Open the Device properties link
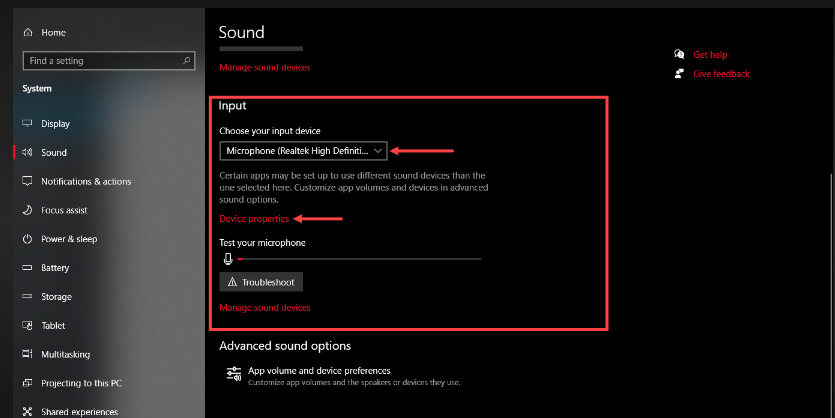The width and height of the screenshot is (835, 418). pyautogui.click(x=254, y=218)
